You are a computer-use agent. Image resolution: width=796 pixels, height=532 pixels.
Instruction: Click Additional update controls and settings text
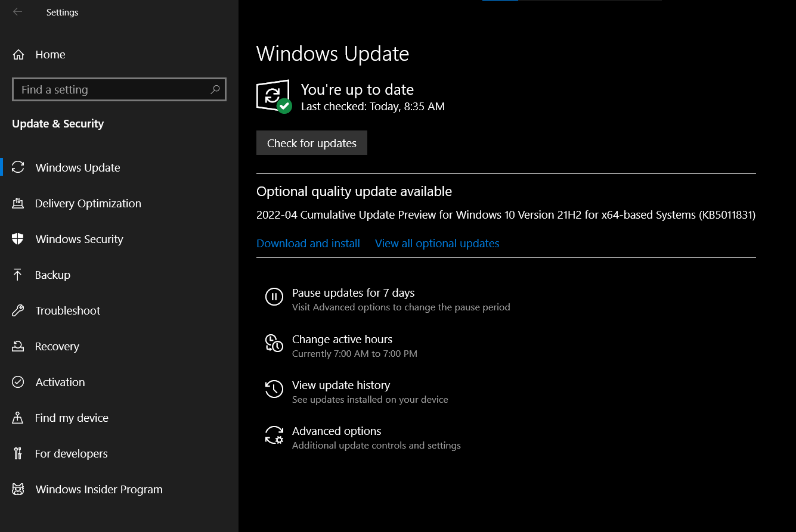(376, 445)
